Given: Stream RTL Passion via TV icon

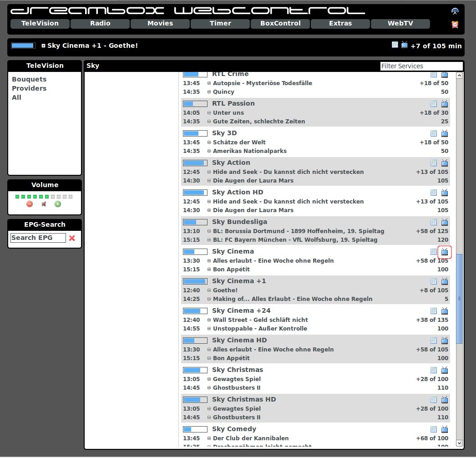Looking at the screenshot, I should point(445,104).
